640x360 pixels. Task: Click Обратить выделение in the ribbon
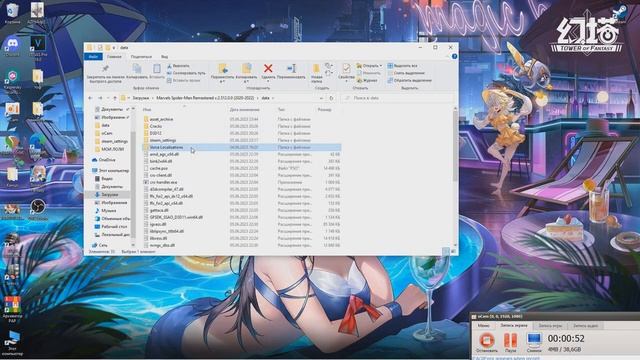pos(409,80)
